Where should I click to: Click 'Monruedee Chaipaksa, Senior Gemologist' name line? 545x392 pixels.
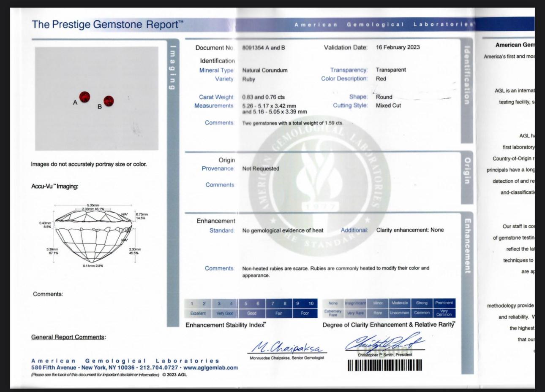287,358
